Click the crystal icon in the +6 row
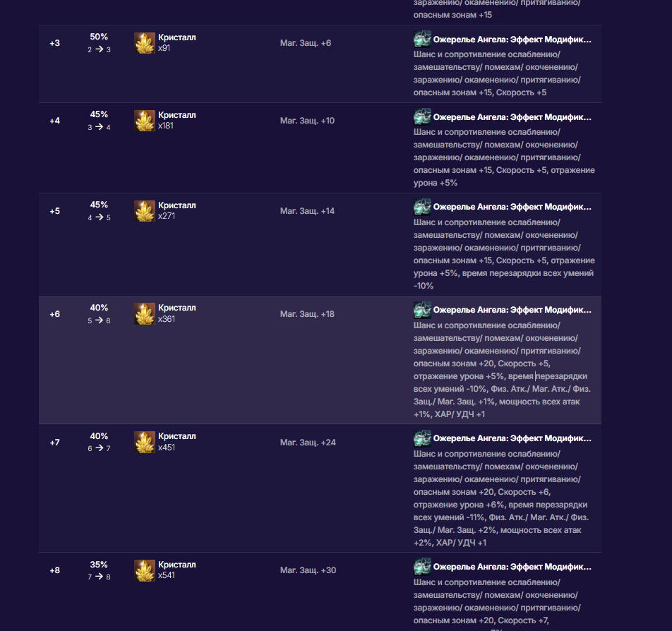 pos(145,314)
